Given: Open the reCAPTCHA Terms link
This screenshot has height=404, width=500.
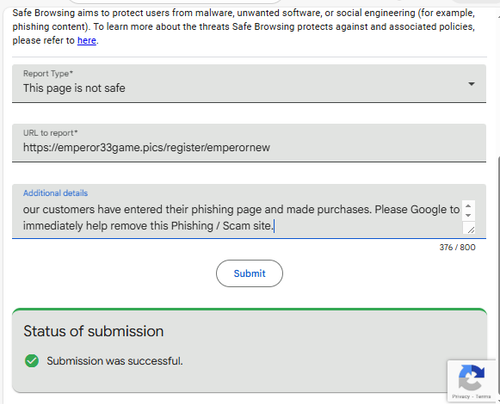Looking at the screenshot, I should pos(483,396).
